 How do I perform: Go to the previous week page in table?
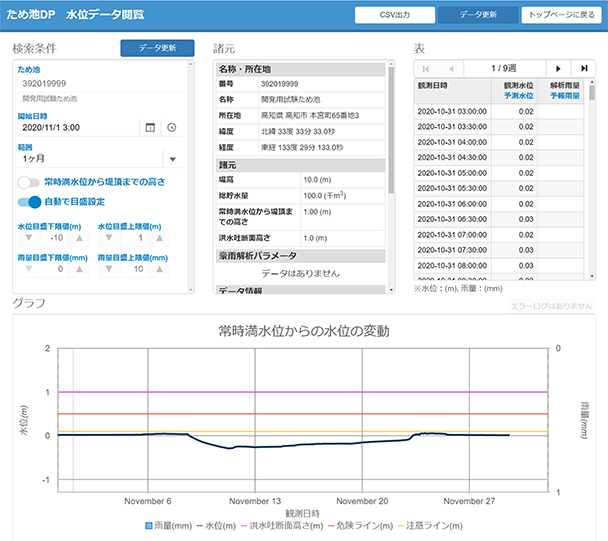pyautogui.click(x=451, y=69)
